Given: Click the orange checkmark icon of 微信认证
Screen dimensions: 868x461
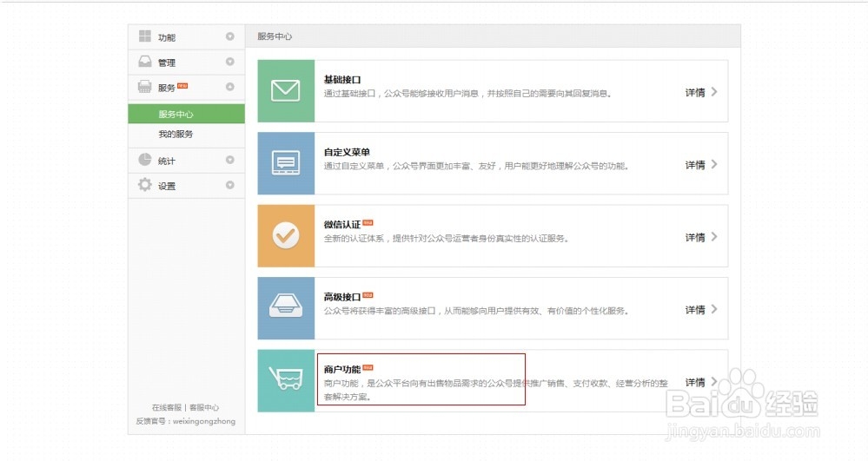Looking at the screenshot, I should (x=286, y=236).
